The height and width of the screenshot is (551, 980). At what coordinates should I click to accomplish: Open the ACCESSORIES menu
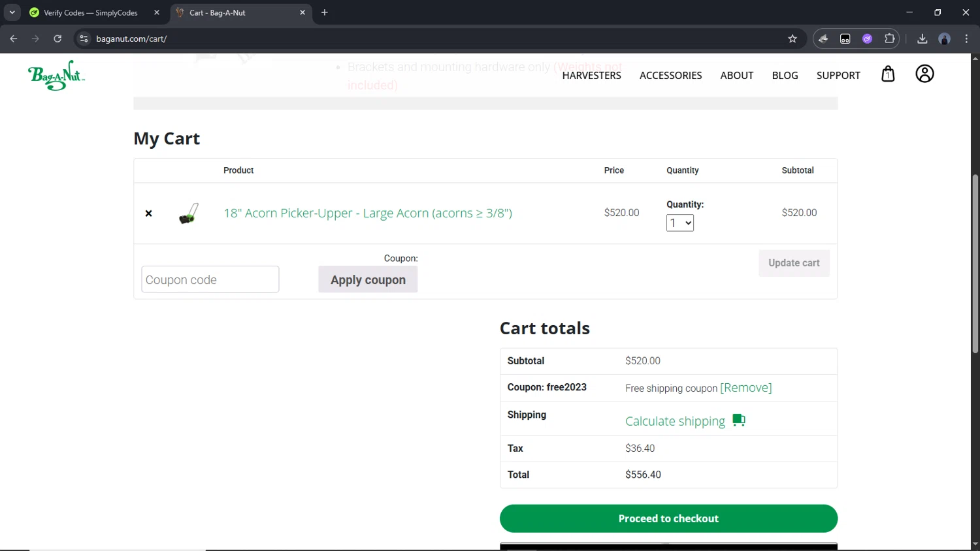(670, 75)
